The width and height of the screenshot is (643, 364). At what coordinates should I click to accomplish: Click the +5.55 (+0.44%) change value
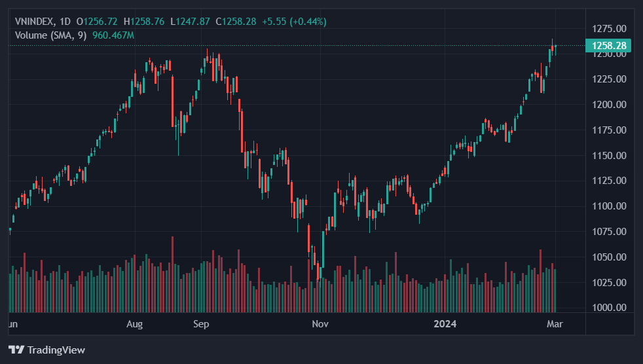coord(294,22)
